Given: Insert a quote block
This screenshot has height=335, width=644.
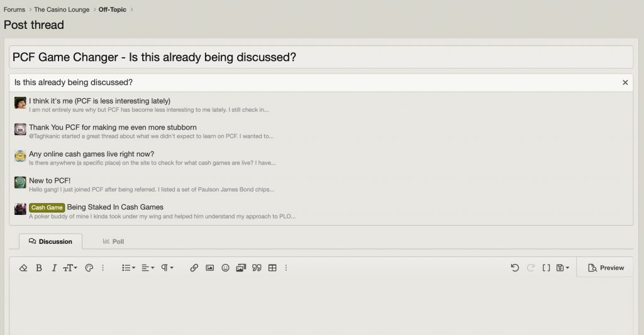Looking at the screenshot, I should coord(257,268).
